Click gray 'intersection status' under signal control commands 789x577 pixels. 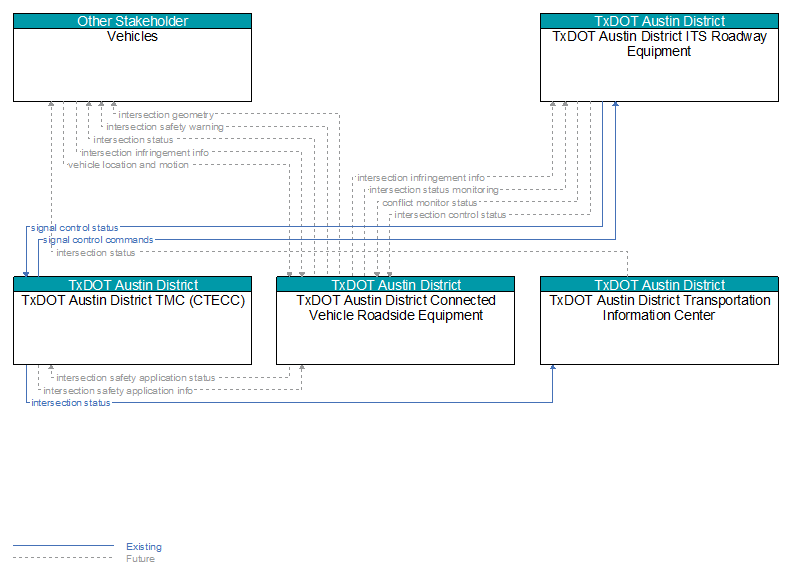[x=96, y=253]
